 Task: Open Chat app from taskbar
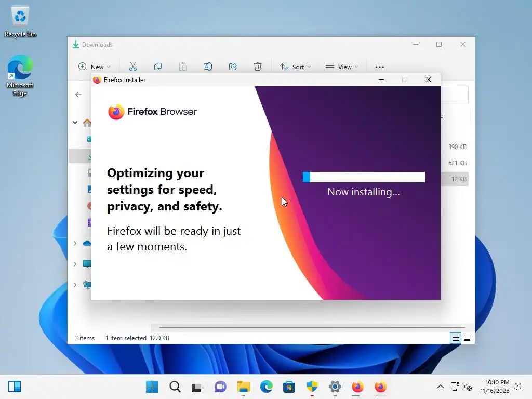[x=220, y=387]
